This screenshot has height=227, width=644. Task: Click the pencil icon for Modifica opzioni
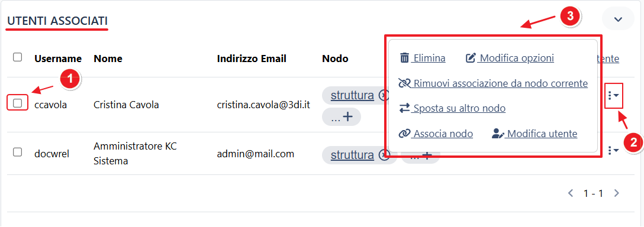point(470,58)
